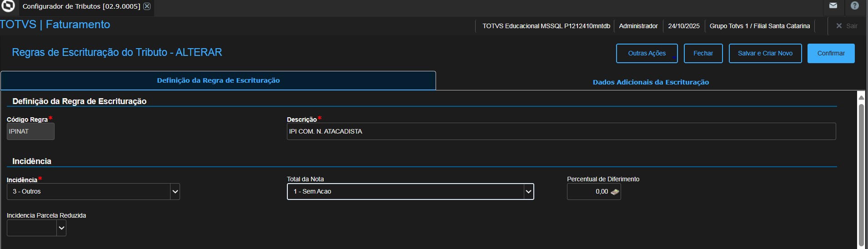Viewport: 868px width, 249px height.
Task: Select Definição da Regra de Escrituração tab
Action: click(x=218, y=80)
